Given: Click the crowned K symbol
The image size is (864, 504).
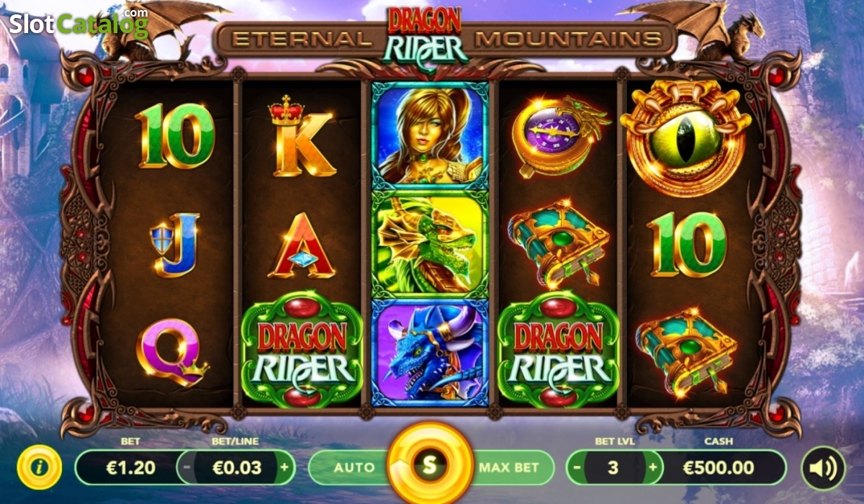Looking at the screenshot, I should pos(300,138).
